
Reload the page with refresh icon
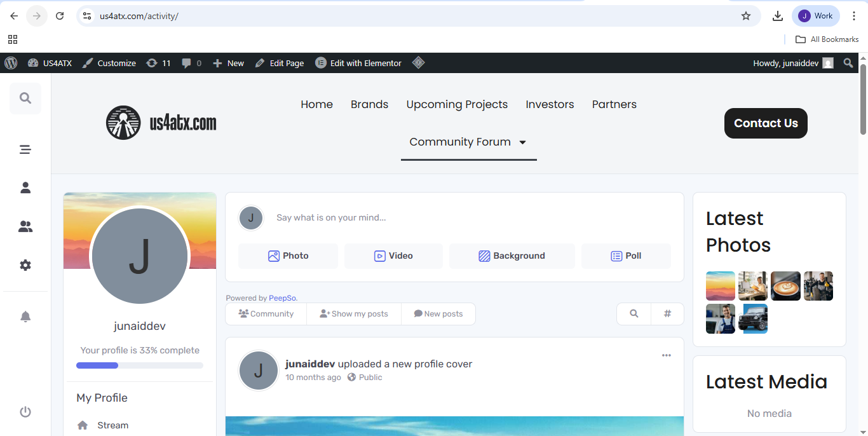point(60,16)
